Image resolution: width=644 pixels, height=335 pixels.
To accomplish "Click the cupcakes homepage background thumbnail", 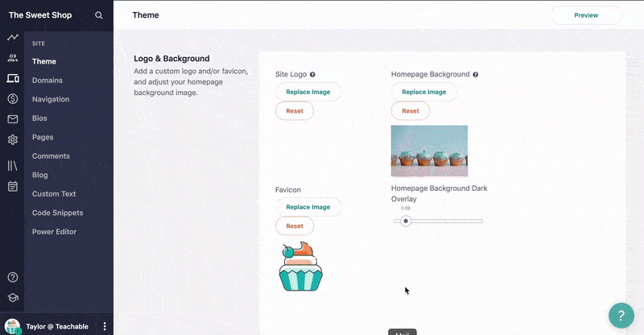I will click(429, 151).
